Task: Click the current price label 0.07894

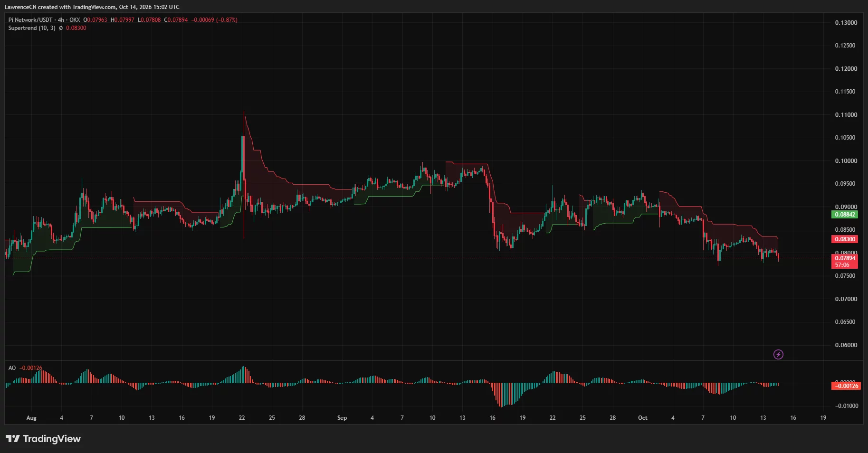Action: pyautogui.click(x=845, y=258)
